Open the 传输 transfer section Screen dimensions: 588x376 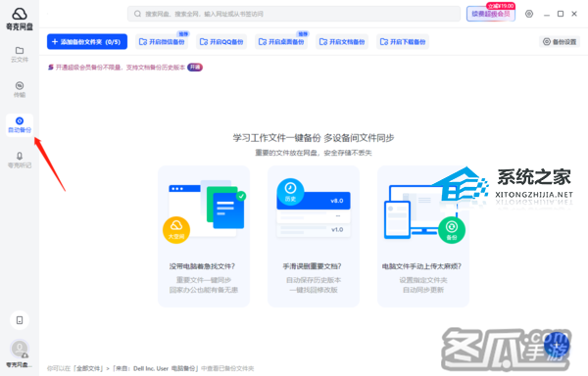20,89
